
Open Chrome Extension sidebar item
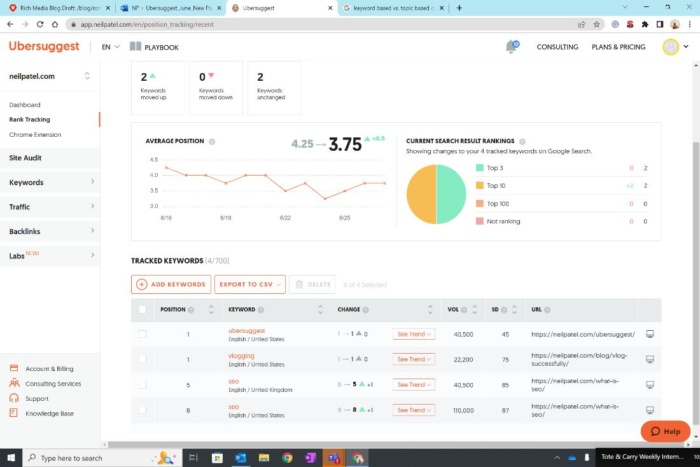tap(35, 134)
